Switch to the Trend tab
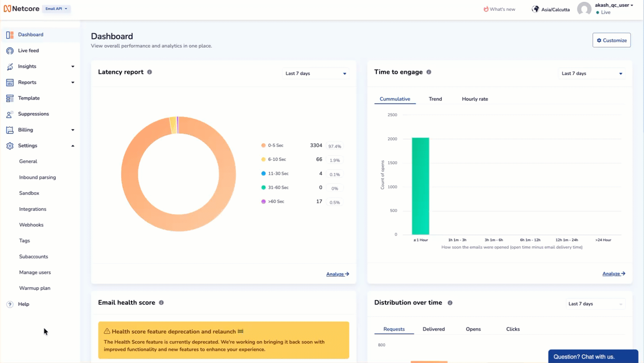644x363 pixels. pos(435,99)
